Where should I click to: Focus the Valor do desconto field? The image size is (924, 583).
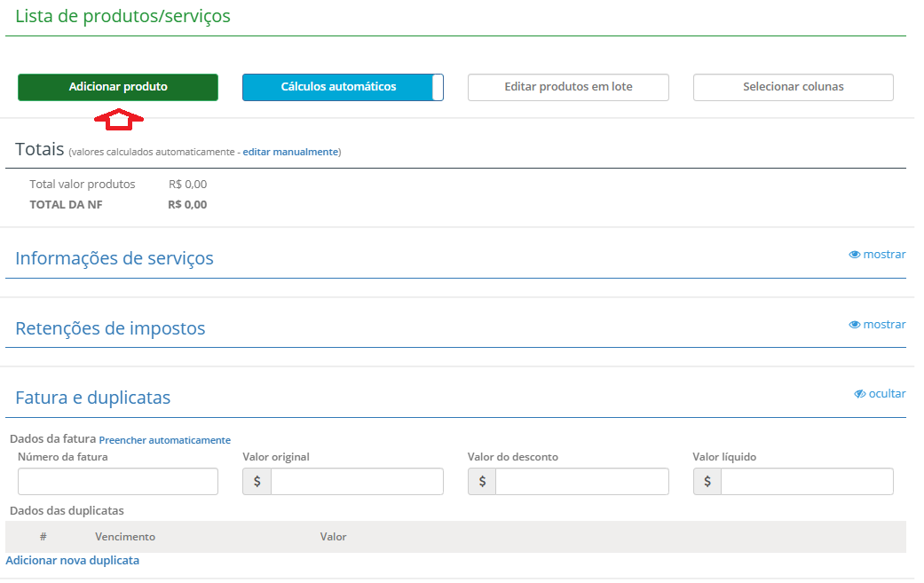click(x=582, y=482)
